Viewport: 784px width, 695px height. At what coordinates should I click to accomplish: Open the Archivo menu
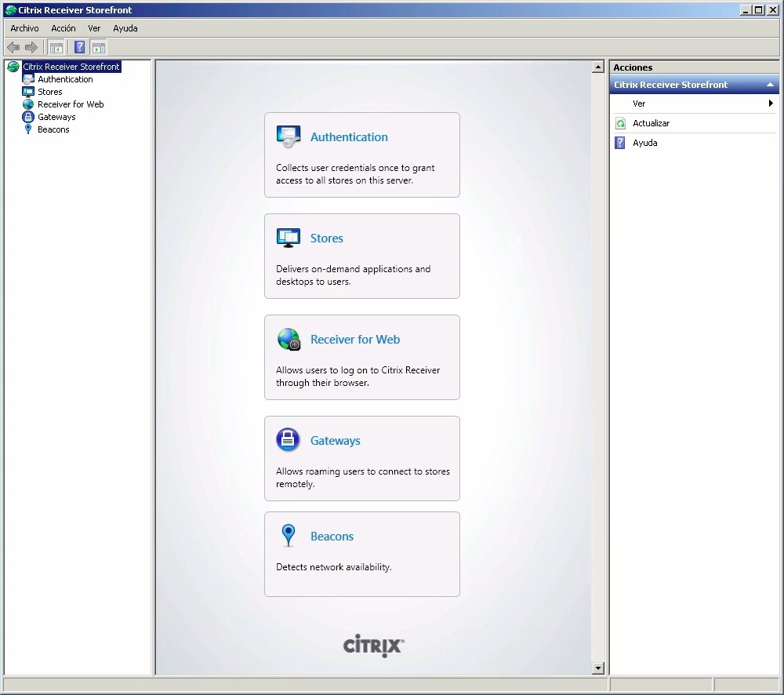24,28
